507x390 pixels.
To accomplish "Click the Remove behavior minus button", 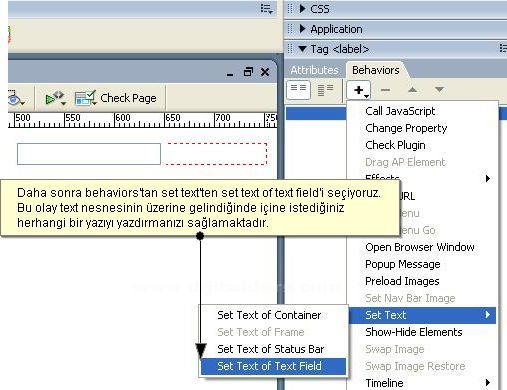I will (385, 90).
